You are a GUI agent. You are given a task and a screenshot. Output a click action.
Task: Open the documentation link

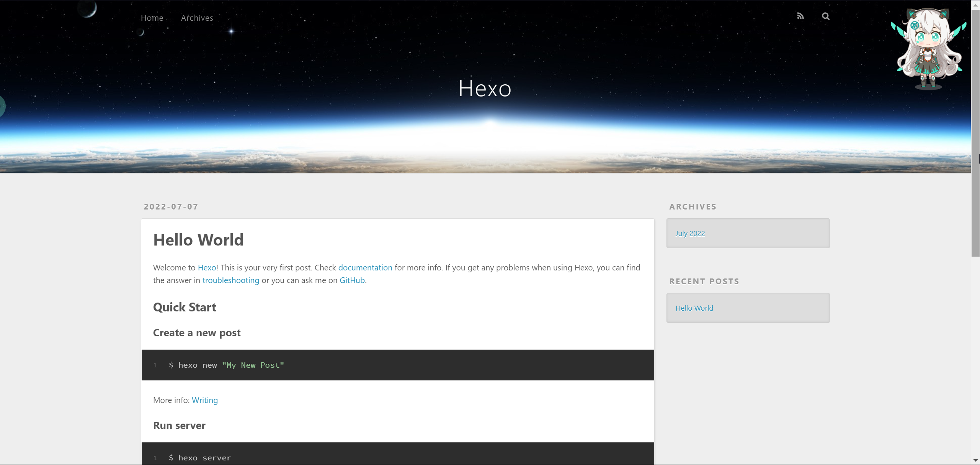click(x=365, y=268)
